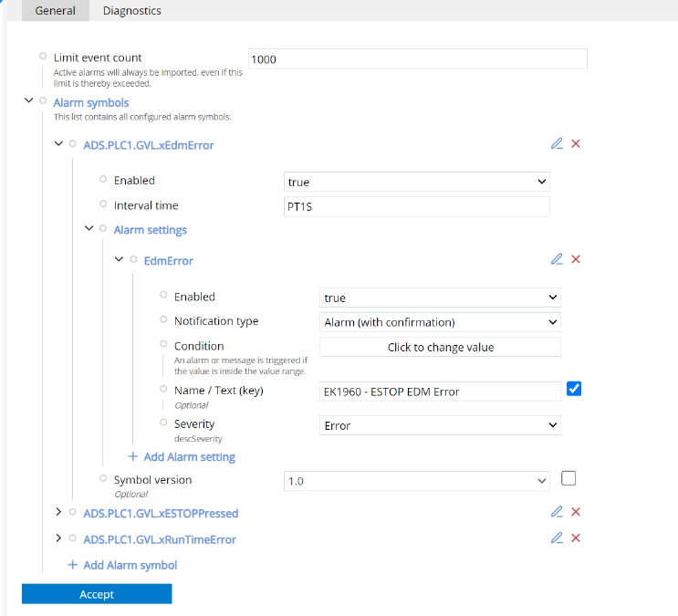The width and height of the screenshot is (678, 616).
Task: Delete the ADS.PLC1.GVL.xESTOPPressed symbol
Action: pyautogui.click(x=576, y=512)
